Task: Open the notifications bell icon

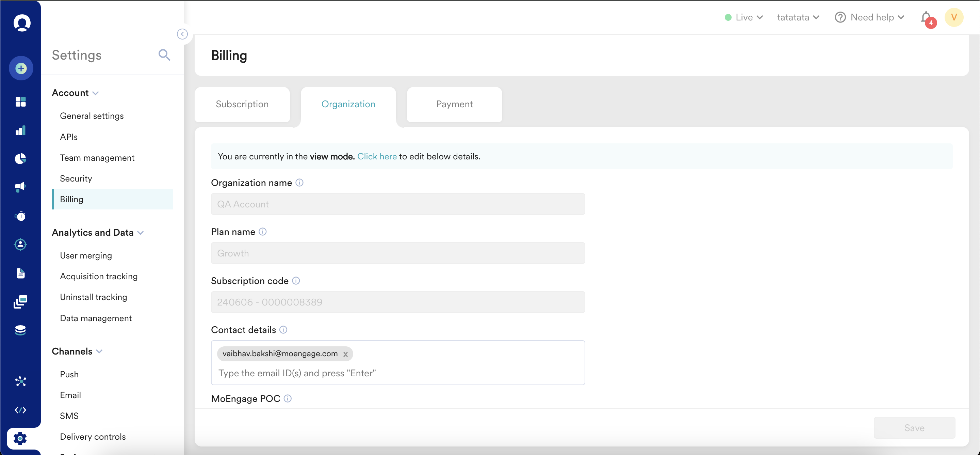Action: 926,17
